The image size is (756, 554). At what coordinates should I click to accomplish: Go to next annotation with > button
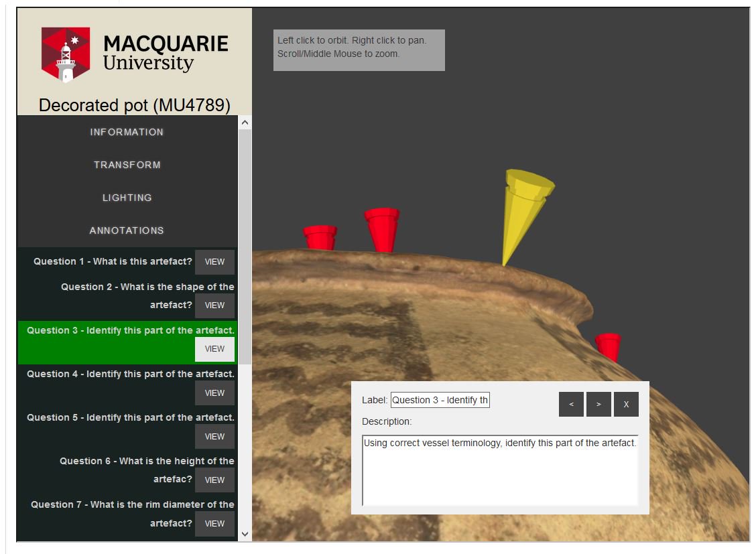click(x=598, y=404)
